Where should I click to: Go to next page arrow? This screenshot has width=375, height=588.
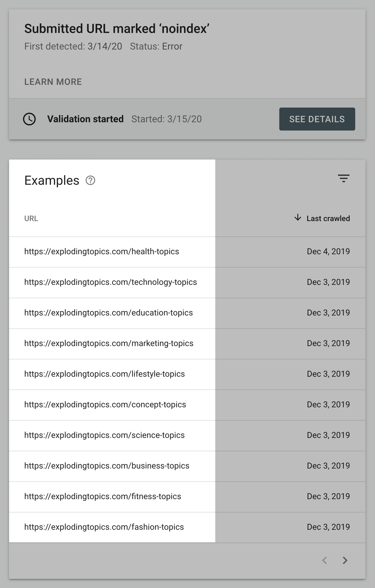click(345, 560)
